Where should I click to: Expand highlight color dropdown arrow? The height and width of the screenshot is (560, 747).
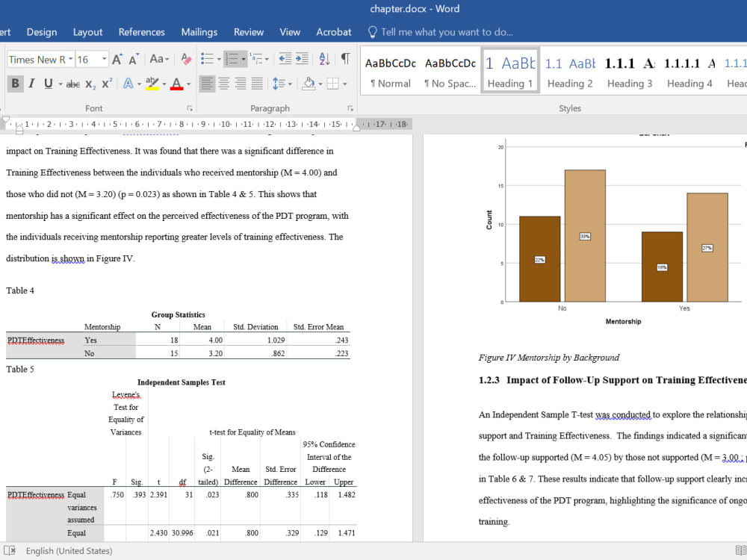tap(164, 84)
